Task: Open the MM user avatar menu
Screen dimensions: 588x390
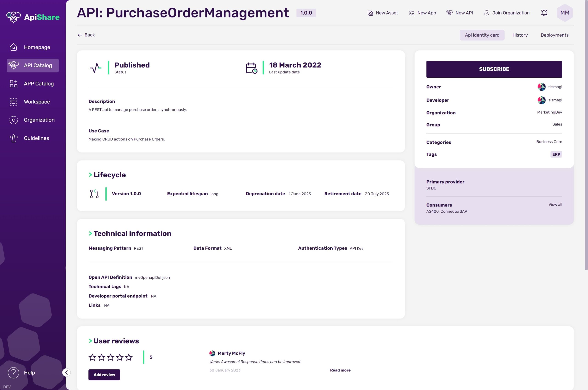Action: pos(564,13)
